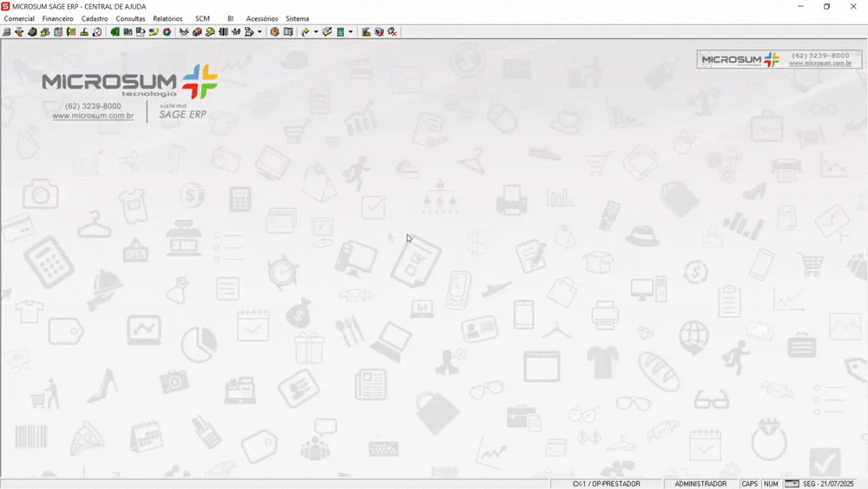Click the calendar icon in the status bar
Viewport: 868px width, 489px height.
coord(792,484)
